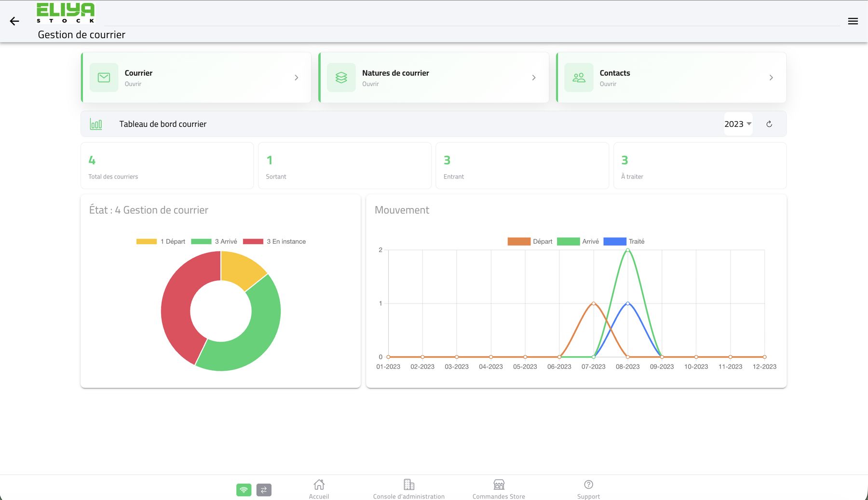
Task: Open the Courrier module title
Action: [138, 73]
